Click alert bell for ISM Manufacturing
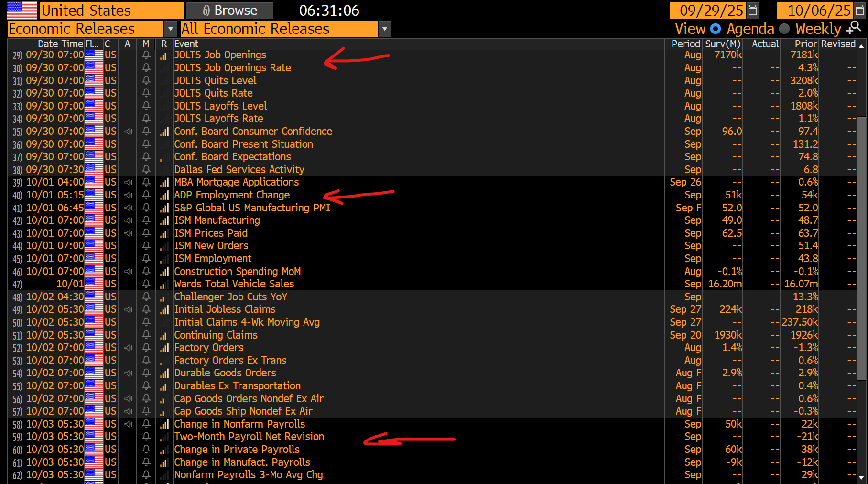868x484 pixels. point(146,220)
